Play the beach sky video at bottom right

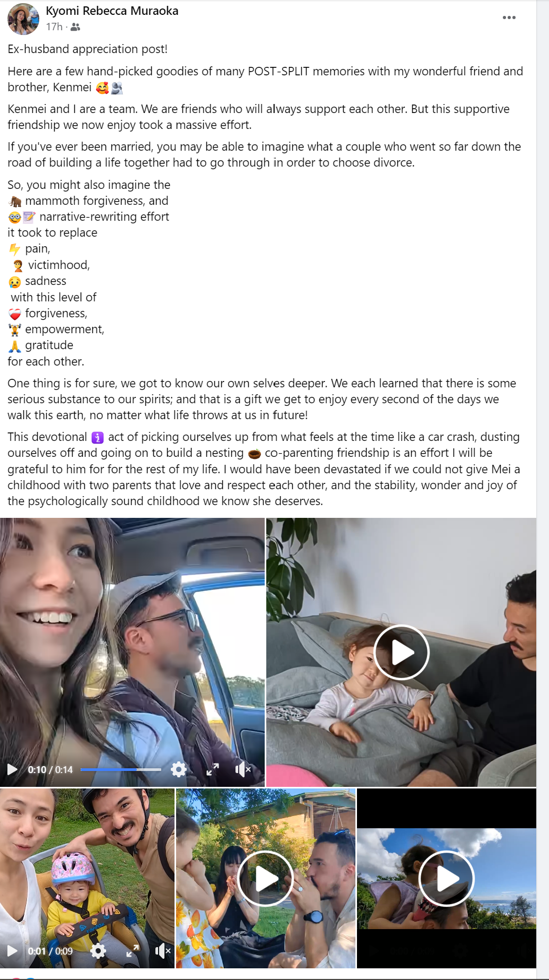(446, 879)
